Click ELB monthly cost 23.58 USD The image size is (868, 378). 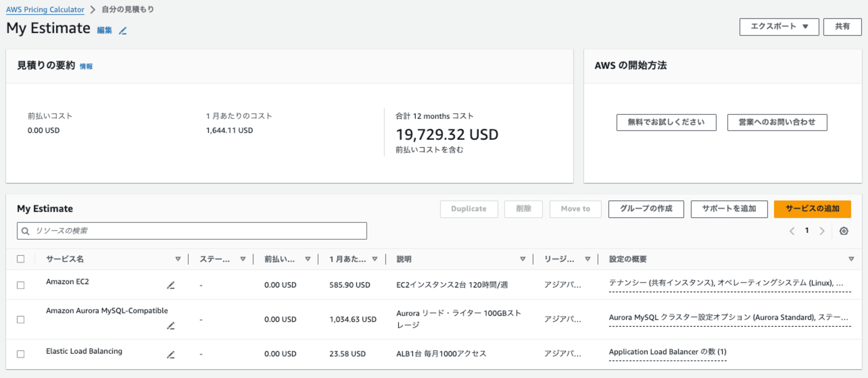tap(348, 354)
